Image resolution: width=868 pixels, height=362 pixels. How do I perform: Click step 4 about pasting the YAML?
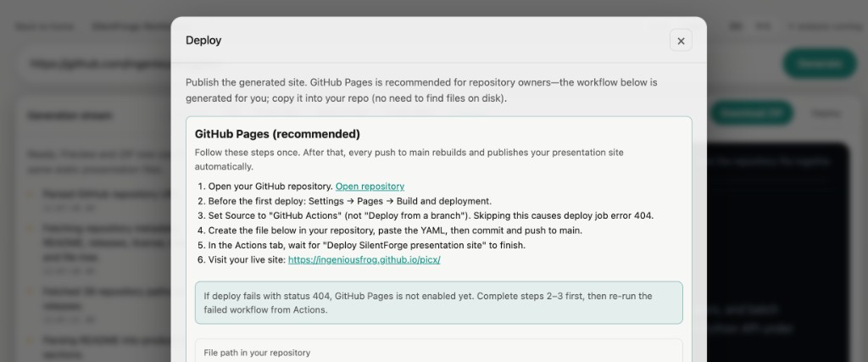click(395, 231)
